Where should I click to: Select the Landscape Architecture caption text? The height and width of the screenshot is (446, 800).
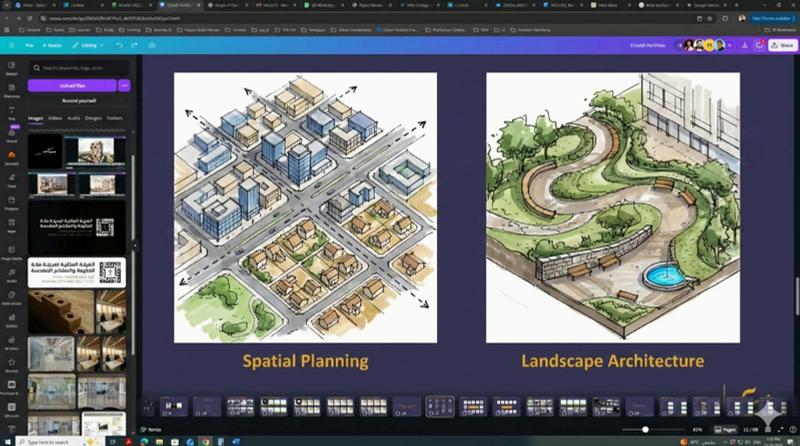click(x=612, y=361)
